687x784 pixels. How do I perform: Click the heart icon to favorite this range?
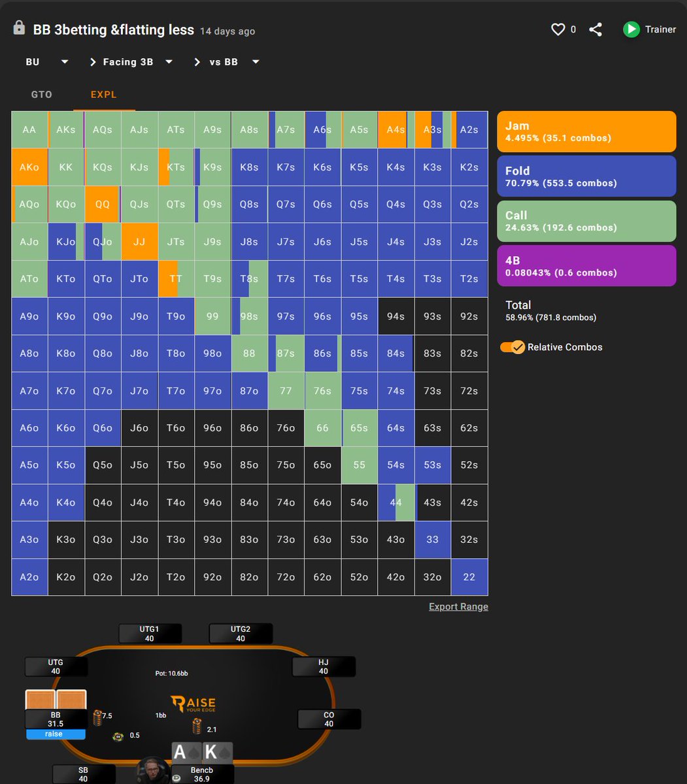click(558, 29)
